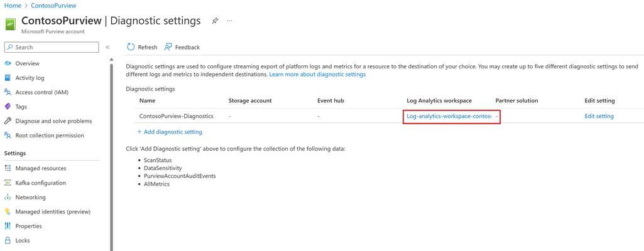Open Overview menu item

coord(28,63)
